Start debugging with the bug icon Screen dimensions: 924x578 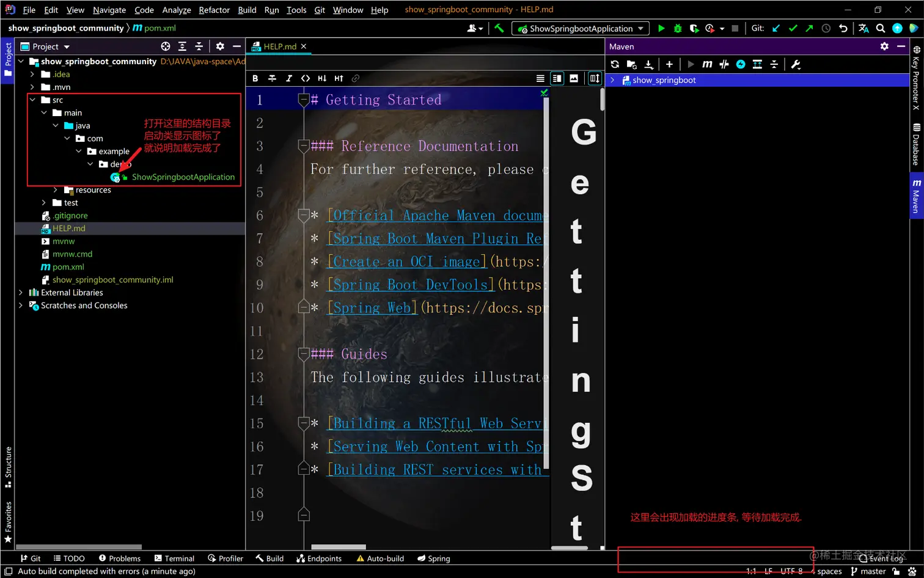coord(678,28)
